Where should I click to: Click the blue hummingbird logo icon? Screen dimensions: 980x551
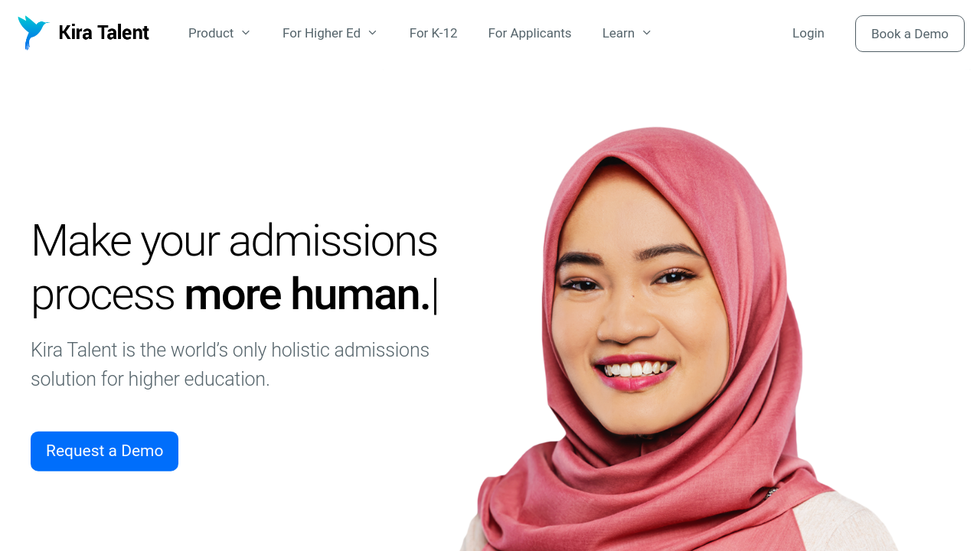point(33,33)
